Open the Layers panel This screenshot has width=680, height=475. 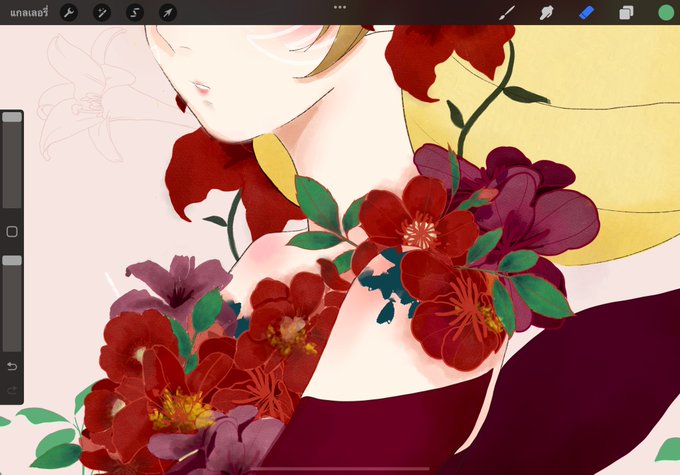[626, 13]
